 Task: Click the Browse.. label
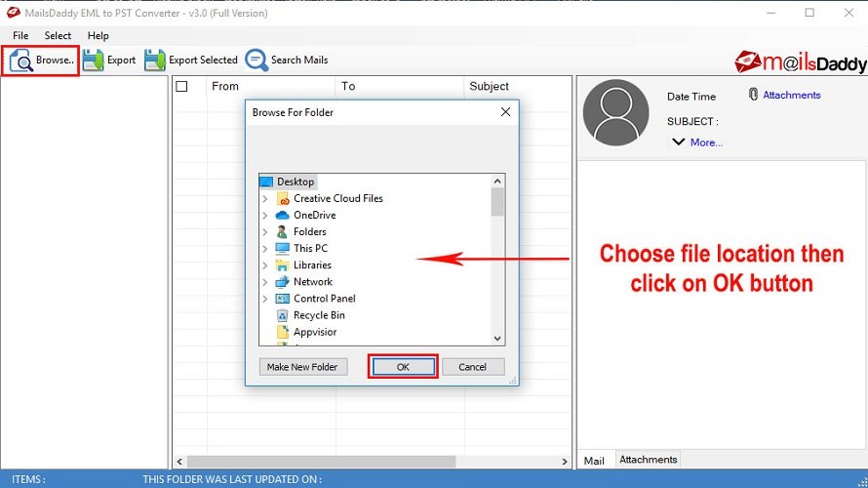55,60
